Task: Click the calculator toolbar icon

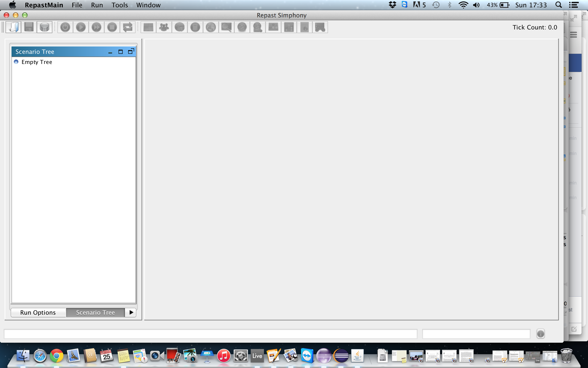Action: 195,27
